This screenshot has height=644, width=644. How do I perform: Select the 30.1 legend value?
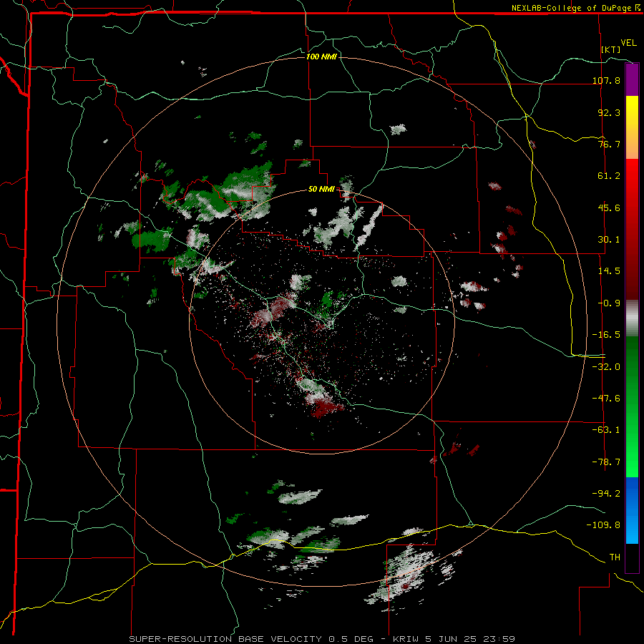(609, 239)
